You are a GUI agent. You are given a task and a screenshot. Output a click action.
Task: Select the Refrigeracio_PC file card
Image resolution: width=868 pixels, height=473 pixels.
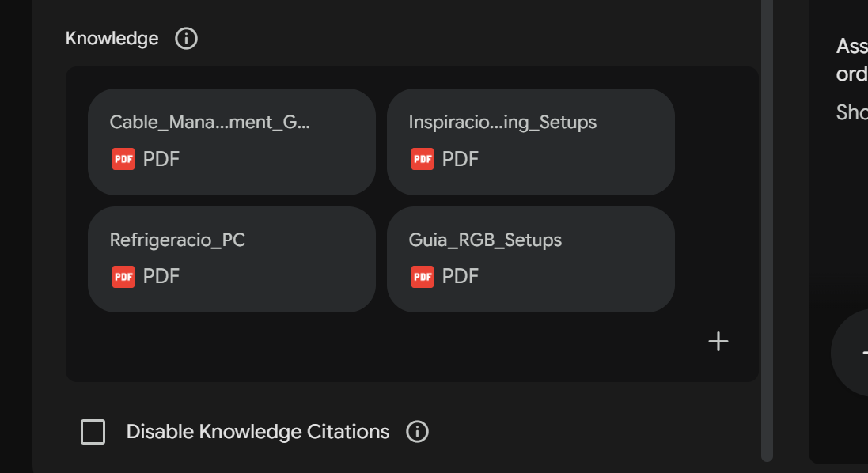[232, 259]
